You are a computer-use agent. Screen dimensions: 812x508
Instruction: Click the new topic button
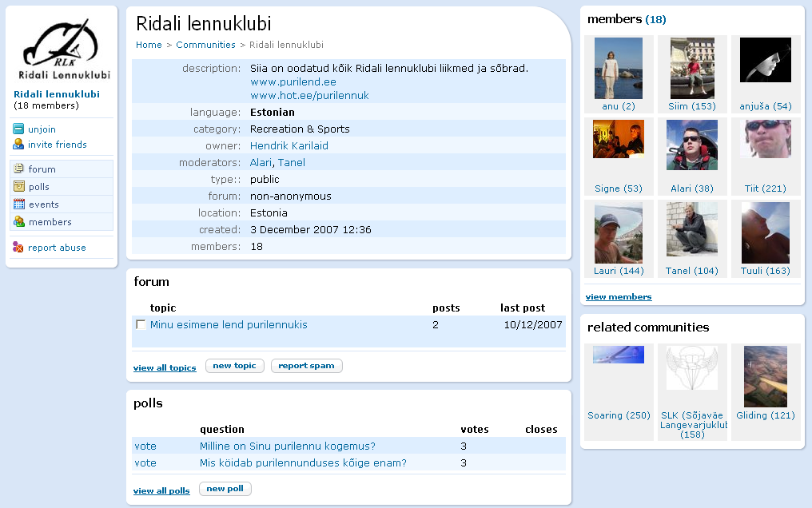point(235,365)
